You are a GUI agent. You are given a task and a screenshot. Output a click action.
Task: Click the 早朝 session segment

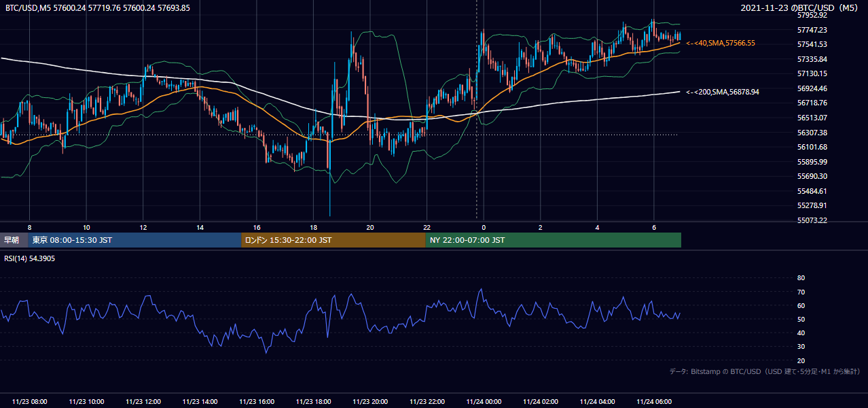[x=14, y=240]
